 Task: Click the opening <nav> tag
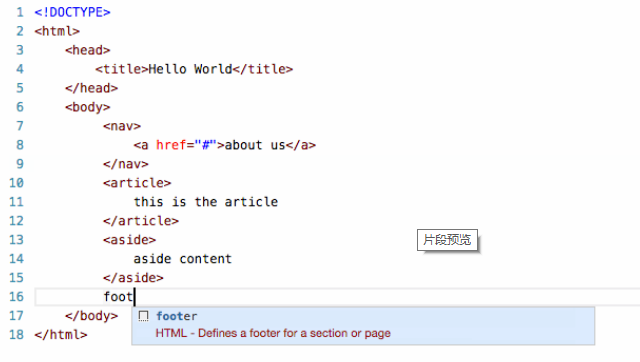click(122, 126)
